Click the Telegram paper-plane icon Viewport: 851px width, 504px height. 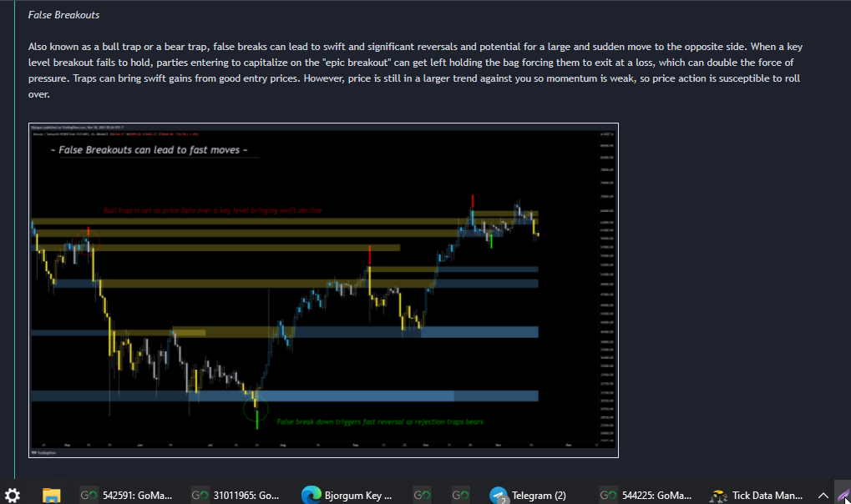tap(499, 495)
